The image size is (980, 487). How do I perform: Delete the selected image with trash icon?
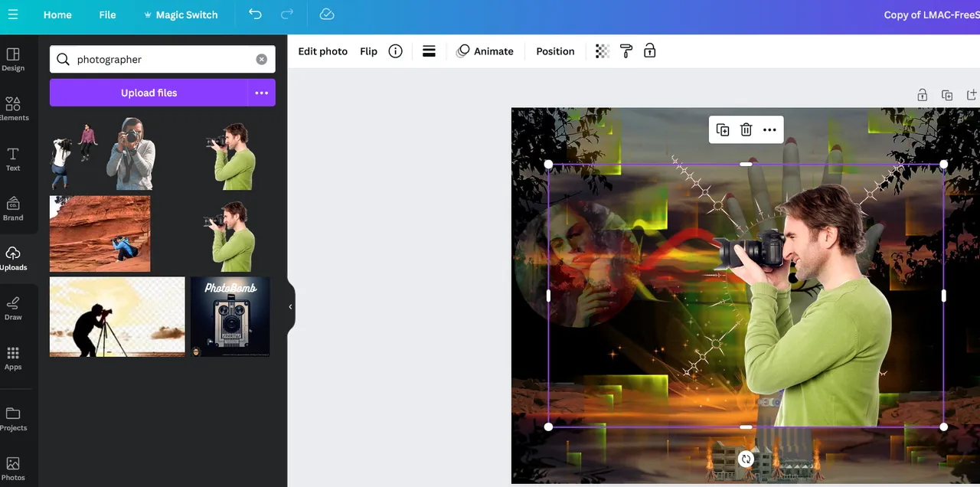pos(746,130)
